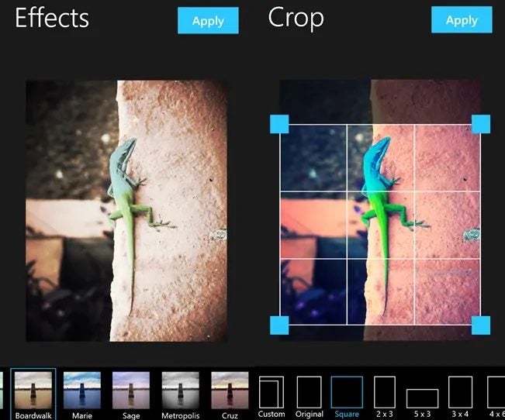
Task: Click Apply in the Effects panel
Action: point(208,21)
